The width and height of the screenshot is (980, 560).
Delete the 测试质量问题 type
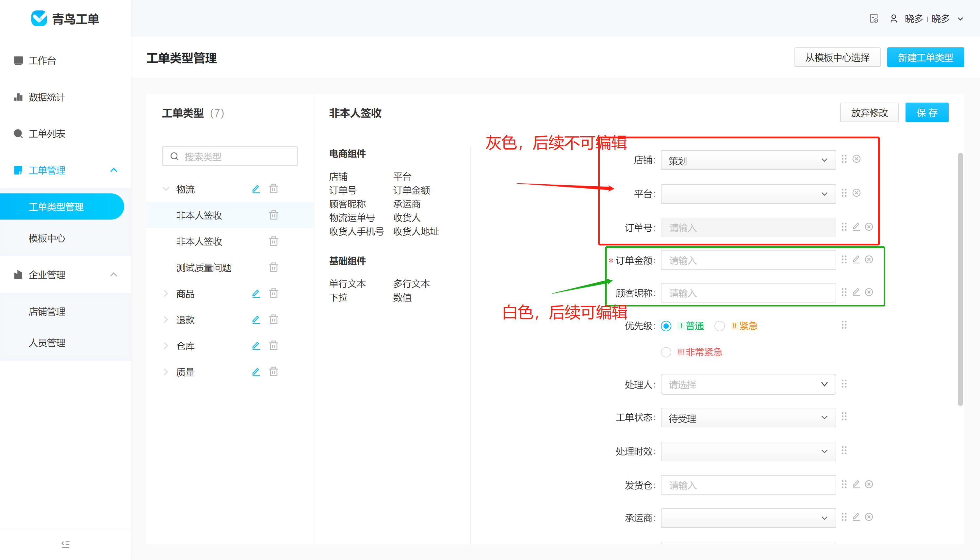click(x=274, y=267)
